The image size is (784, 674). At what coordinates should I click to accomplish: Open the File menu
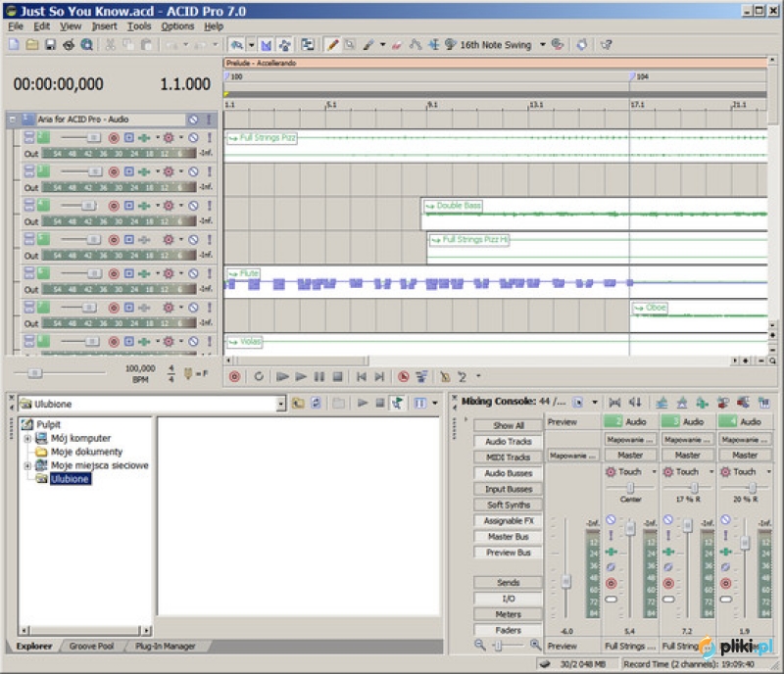pos(16,26)
